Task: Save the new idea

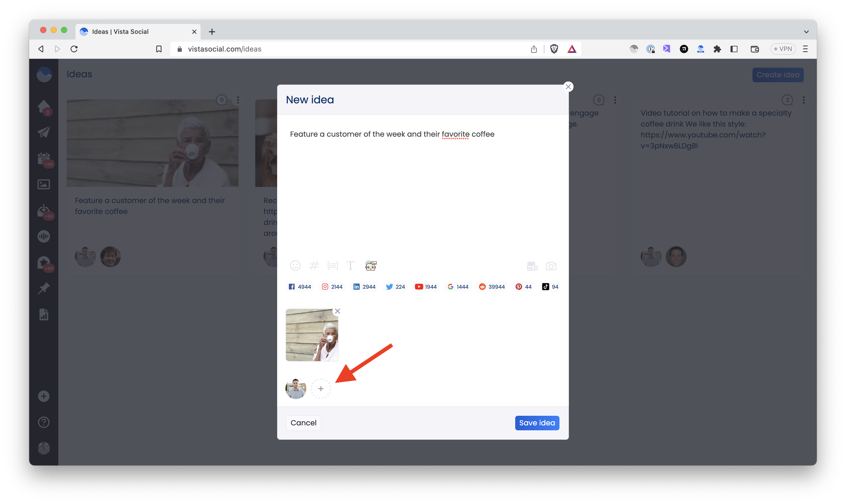Action: click(x=537, y=423)
